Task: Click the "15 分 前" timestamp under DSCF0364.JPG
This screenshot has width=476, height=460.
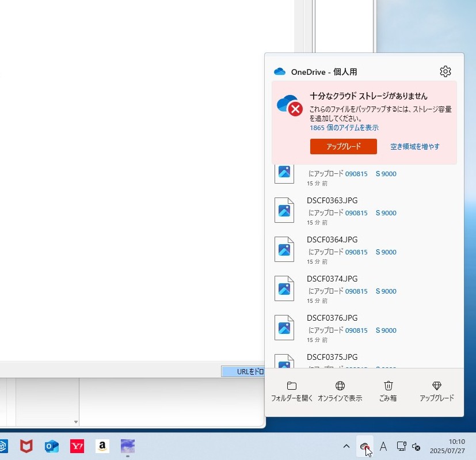Action: [x=317, y=262]
